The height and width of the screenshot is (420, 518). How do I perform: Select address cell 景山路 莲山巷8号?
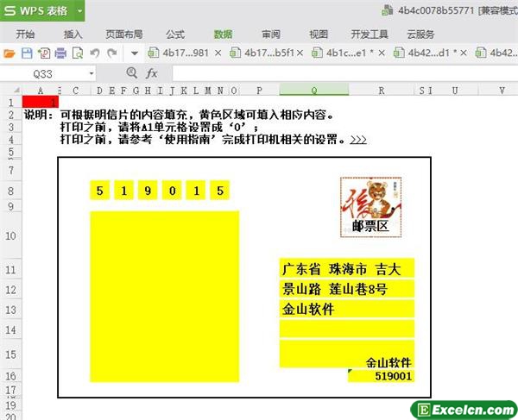347,289
